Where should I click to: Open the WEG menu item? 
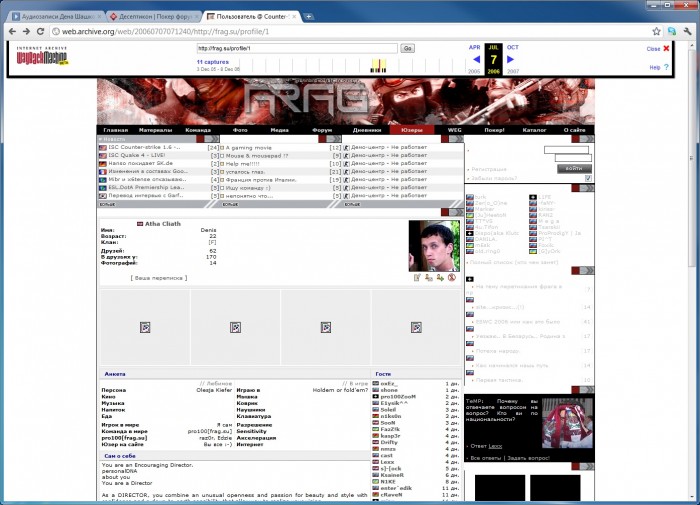[454, 130]
